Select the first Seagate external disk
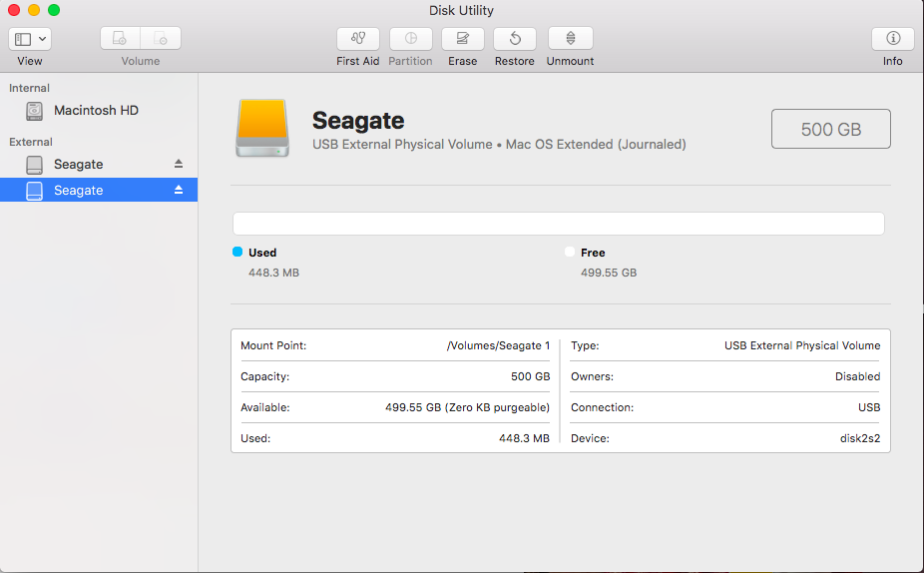Viewport: 924px width, 573px height. coord(99,164)
